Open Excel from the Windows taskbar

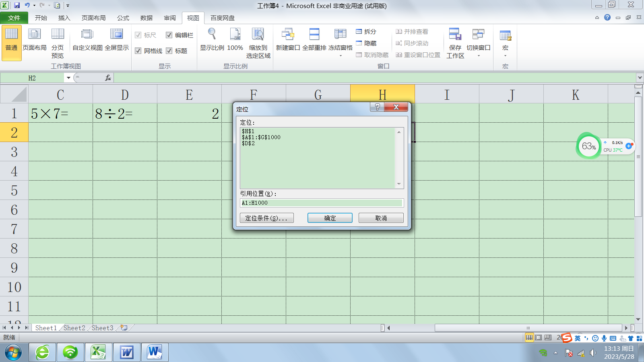98,352
